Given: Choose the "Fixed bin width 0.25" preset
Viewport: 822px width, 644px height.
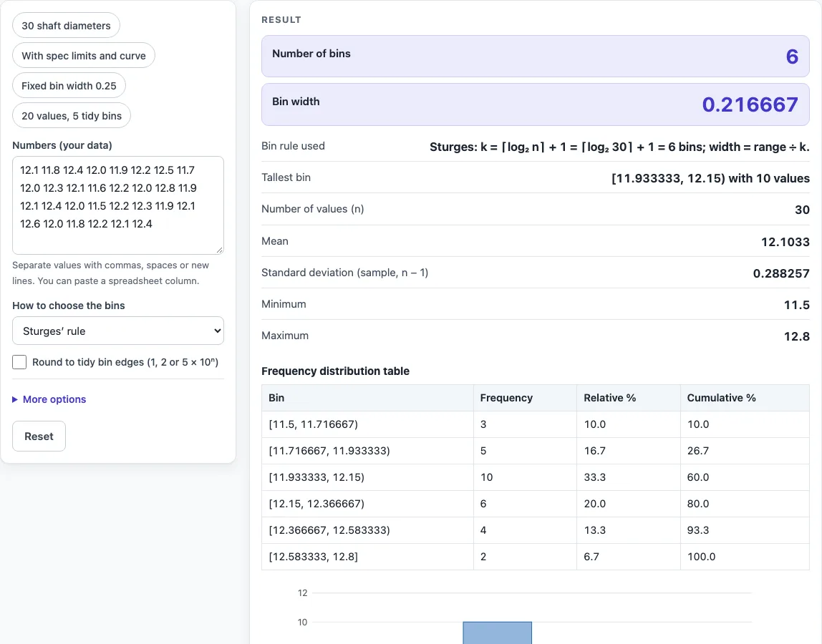Looking at the screenshot, I should pyautogui.click(x=69, y=85).
